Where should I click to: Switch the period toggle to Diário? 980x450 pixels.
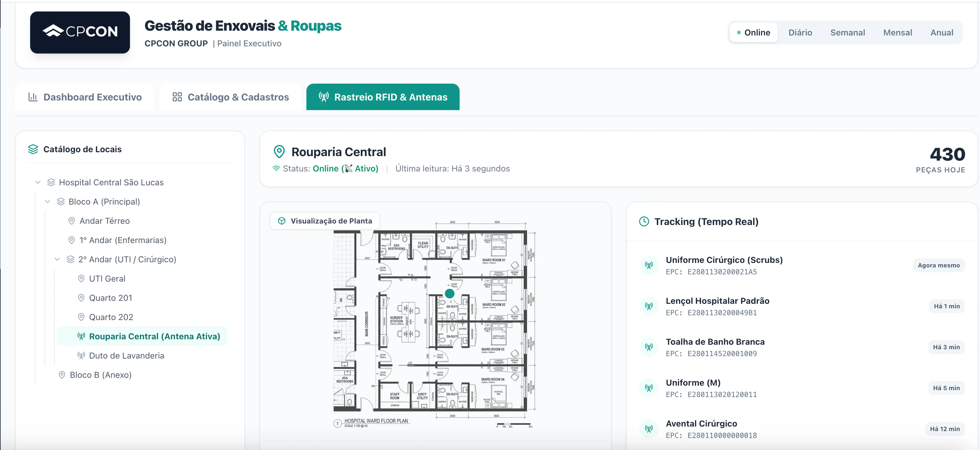[x=800, y=32]
